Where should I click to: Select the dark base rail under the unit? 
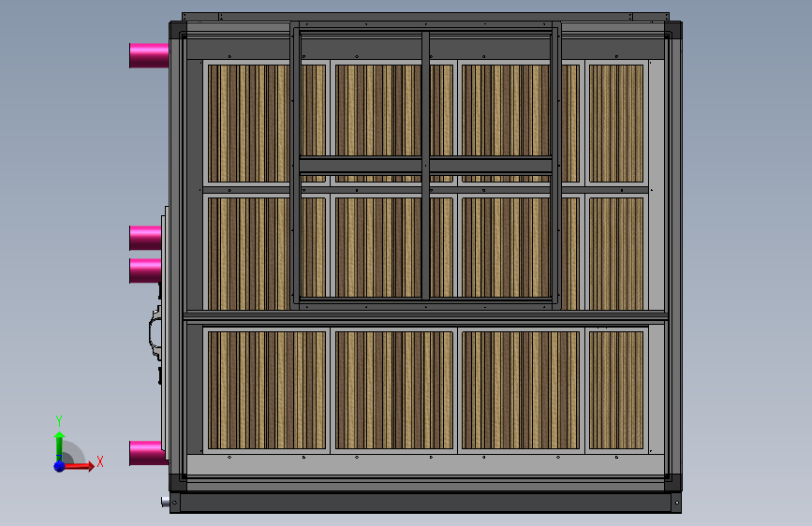click(x=426, y=503)
